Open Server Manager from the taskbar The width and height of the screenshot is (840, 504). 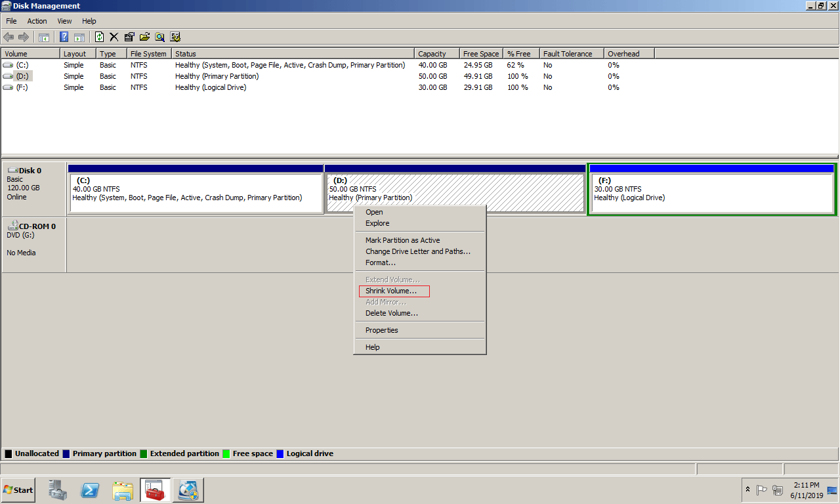click(x=58, y=490)
